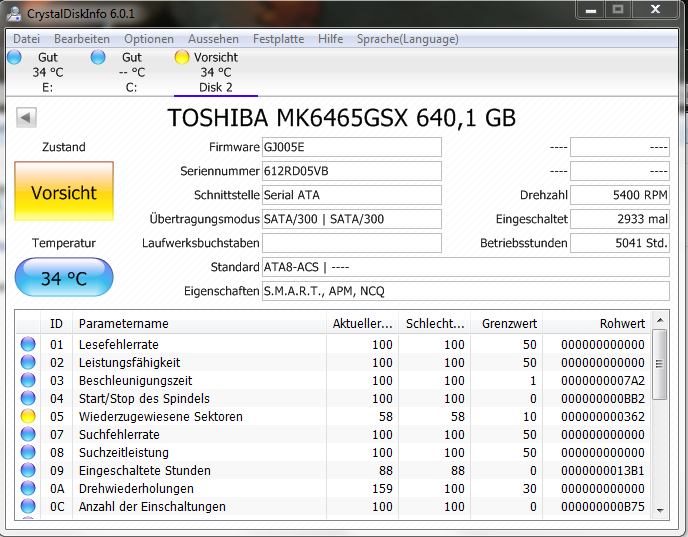This screenshot has width=688, height=537.
Task: Click the Betriebsstunden value 5041 Std.
Action: (x=620, y=243)
